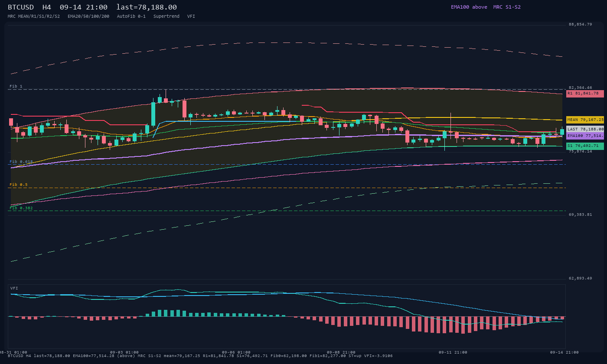Click the "AutoFib 0-1" indicator label

[131, 16]
